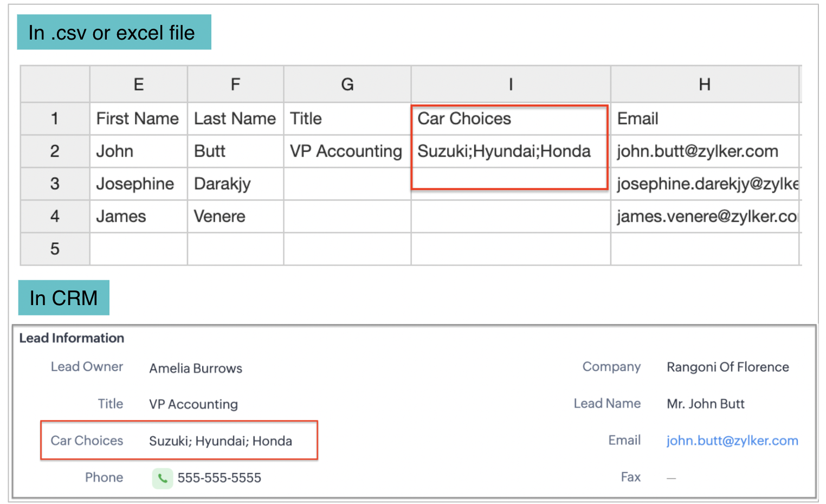Select row 3 header
The image size is (826, 504).
(55, 184)
